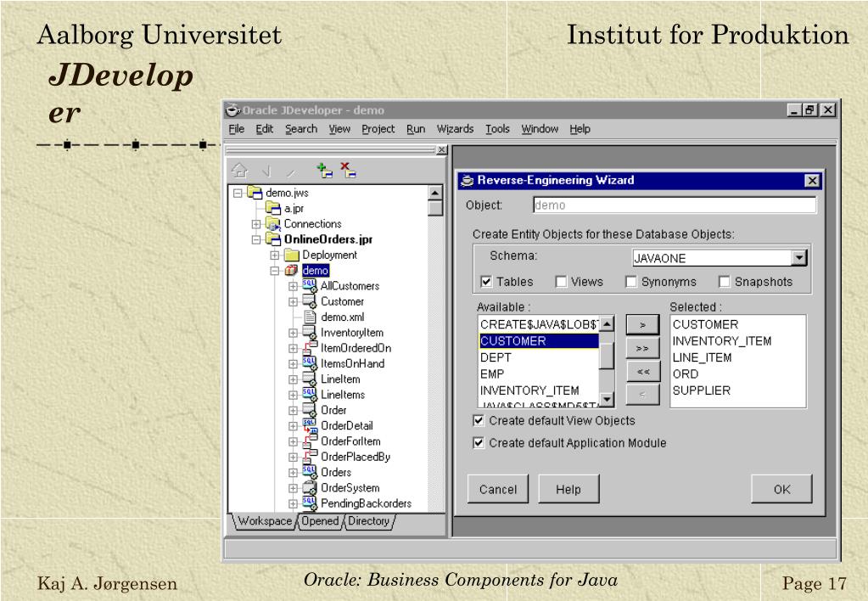868x601 pixels.
Task: Click the Help button in wizard
Action: coord(568,489)
